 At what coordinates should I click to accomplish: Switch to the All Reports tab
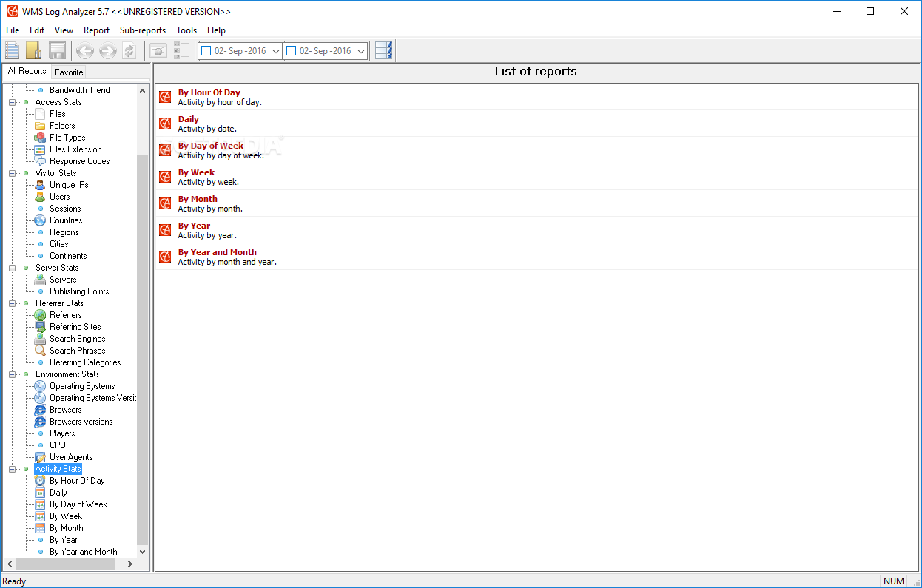click(x=27, y=72)
